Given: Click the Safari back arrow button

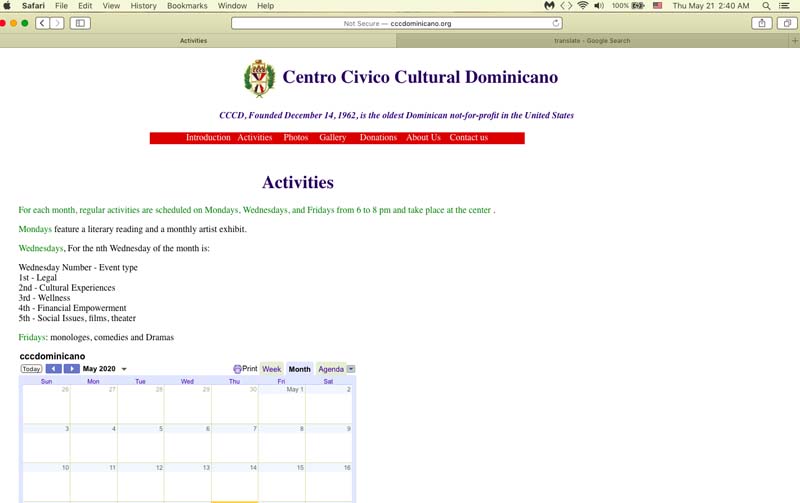Looking at the screenshot, I should pos(43,23).
